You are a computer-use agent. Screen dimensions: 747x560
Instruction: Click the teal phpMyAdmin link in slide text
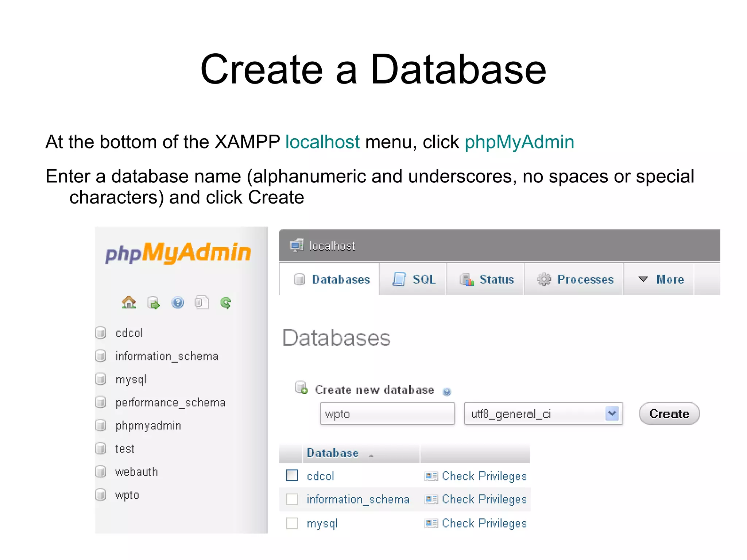[519, 143]
